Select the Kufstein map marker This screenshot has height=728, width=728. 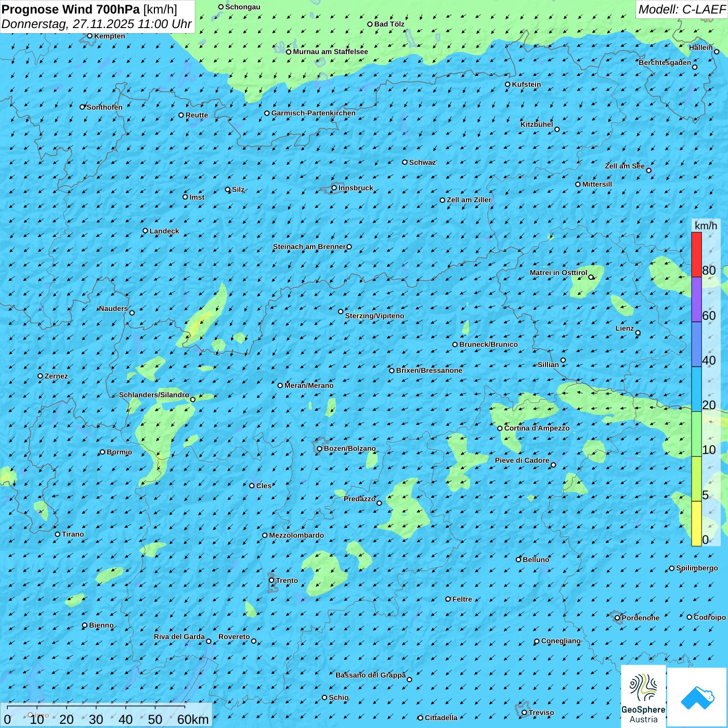pos(508,84)
